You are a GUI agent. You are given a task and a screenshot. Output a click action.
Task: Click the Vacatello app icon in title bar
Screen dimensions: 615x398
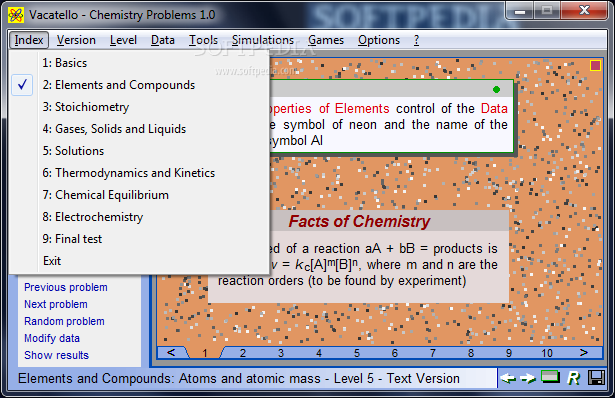[x=16, y=15]
